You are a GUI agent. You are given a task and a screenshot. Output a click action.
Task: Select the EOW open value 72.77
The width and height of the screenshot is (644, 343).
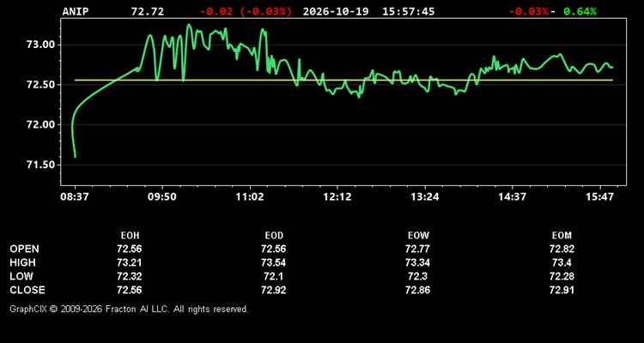417,249
